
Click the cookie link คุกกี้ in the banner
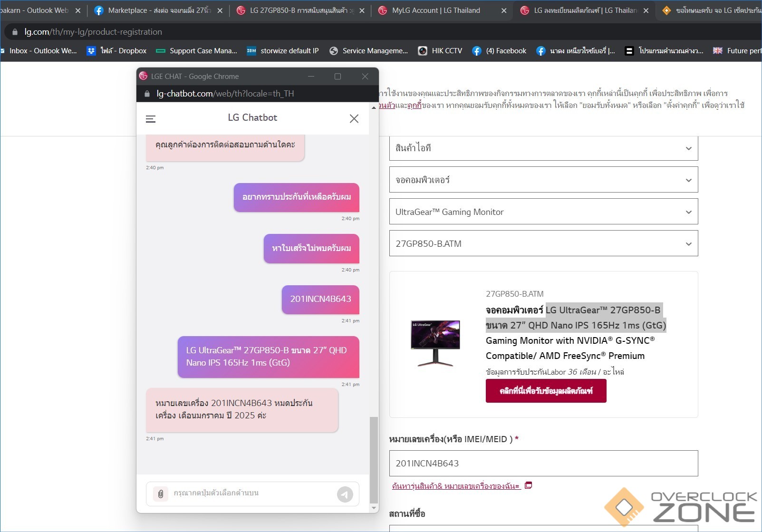click(x=415, y=105)
